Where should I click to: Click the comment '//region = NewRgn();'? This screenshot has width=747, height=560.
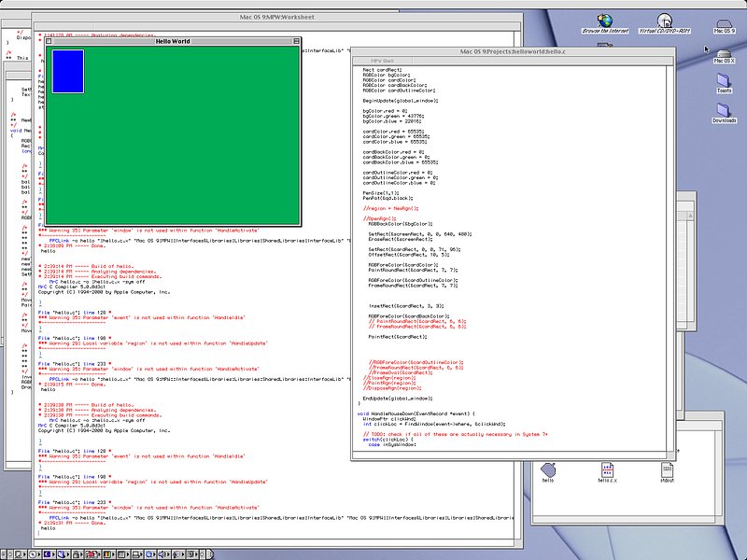(390, 208)
